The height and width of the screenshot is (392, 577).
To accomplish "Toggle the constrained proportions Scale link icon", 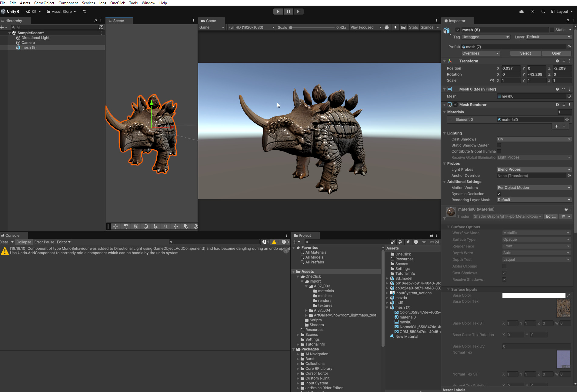I will (492, 80).
